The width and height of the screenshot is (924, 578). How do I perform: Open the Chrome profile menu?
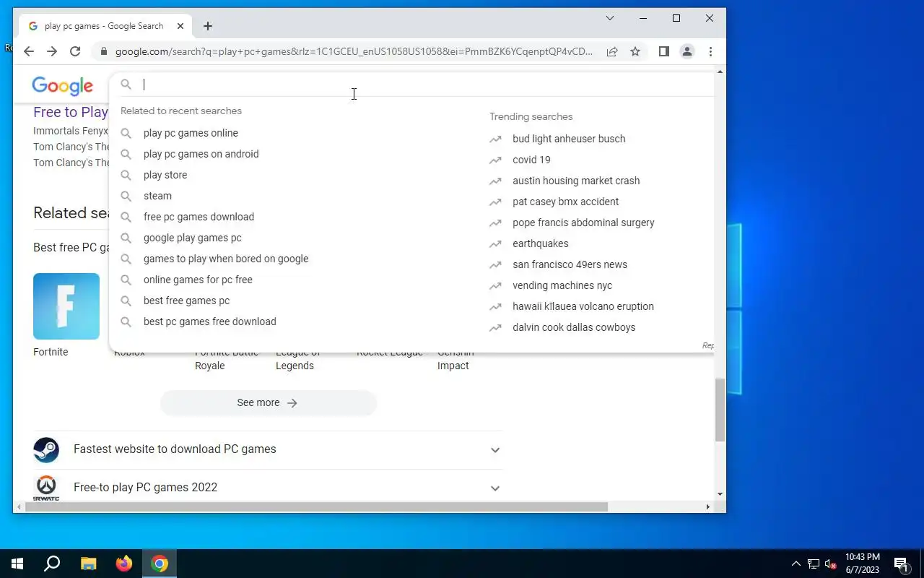687,51
